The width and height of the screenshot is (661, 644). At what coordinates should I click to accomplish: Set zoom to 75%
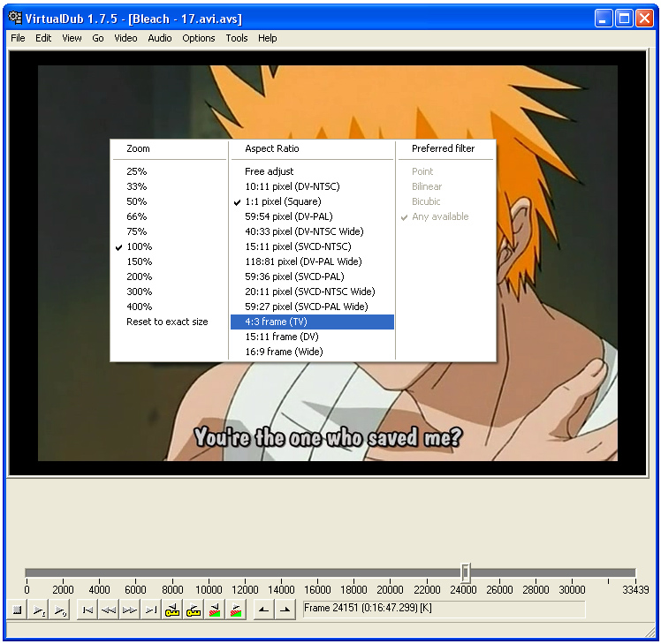click(170, 231)
